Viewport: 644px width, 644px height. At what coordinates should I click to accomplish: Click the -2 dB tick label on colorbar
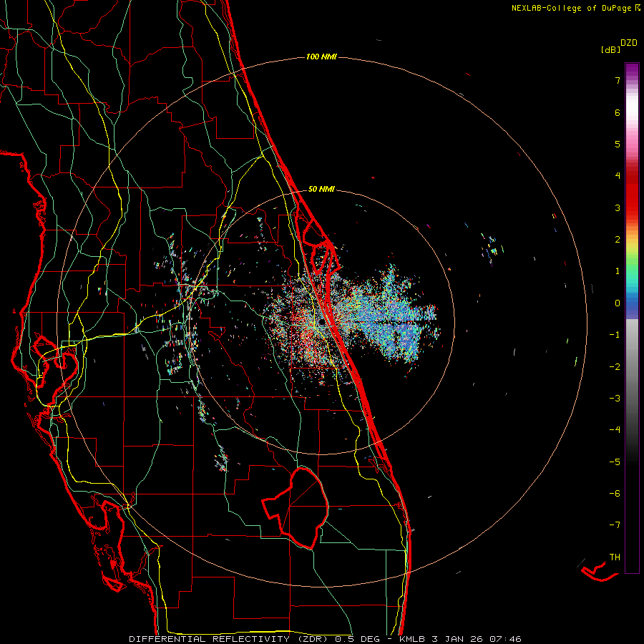pos(615,367)
